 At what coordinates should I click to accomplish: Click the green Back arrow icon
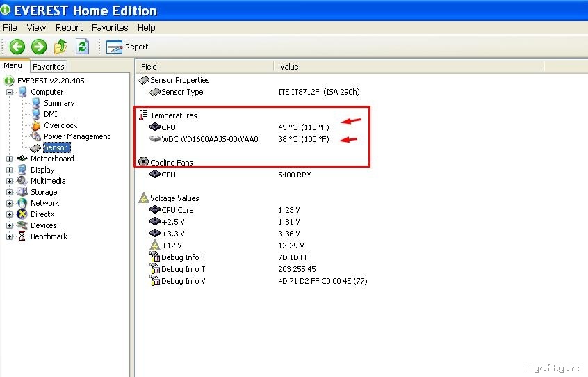click(x=17, y=47)
